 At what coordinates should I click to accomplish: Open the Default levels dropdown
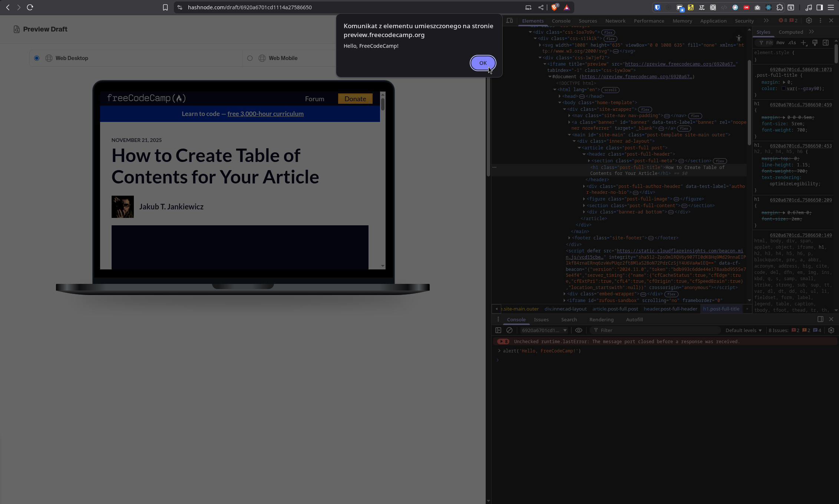click(x=743, y=330)
